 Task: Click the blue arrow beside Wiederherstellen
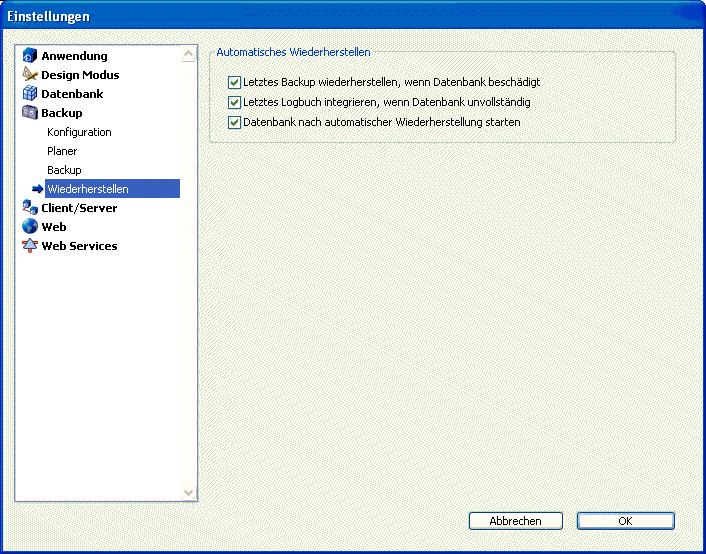tap(37, 189)
